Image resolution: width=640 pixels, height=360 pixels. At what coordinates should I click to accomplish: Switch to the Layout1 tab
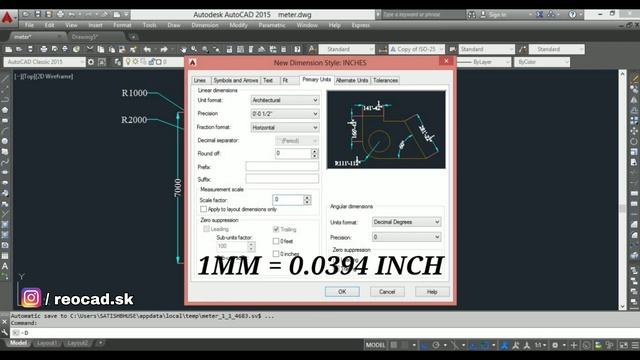(46, 343)
